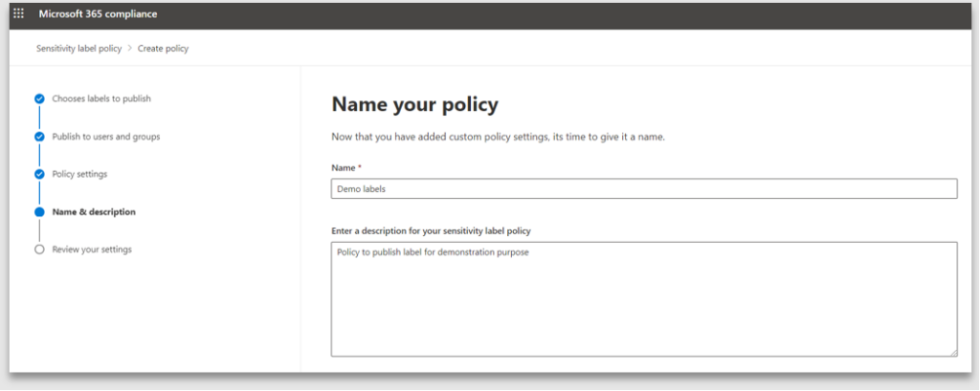Image resolution: width=980 pixels, height=391 pixels.
Task: Select the Create policy breadcrumb
Action: point(164,49)
